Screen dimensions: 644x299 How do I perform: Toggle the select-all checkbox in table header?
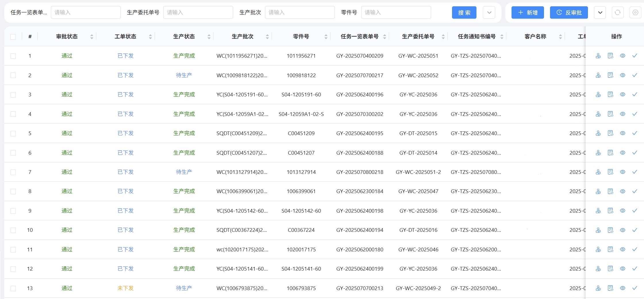pos(13,37)
